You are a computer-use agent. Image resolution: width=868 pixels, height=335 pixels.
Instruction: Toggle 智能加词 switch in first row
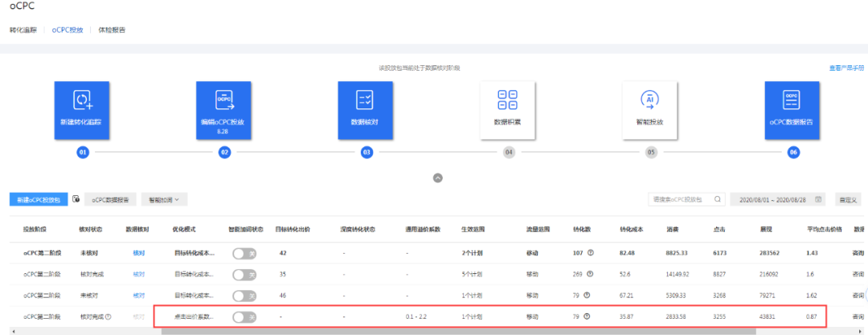244,253
